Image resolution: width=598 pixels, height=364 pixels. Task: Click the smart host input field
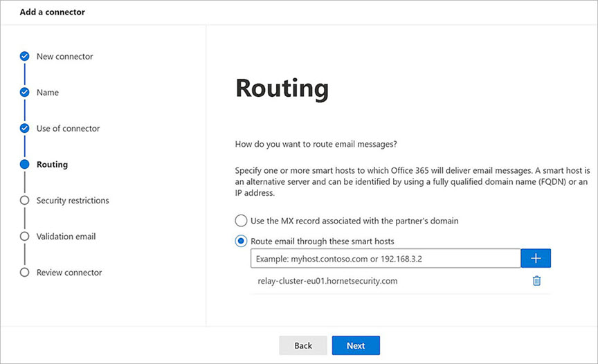coord(386,258)
